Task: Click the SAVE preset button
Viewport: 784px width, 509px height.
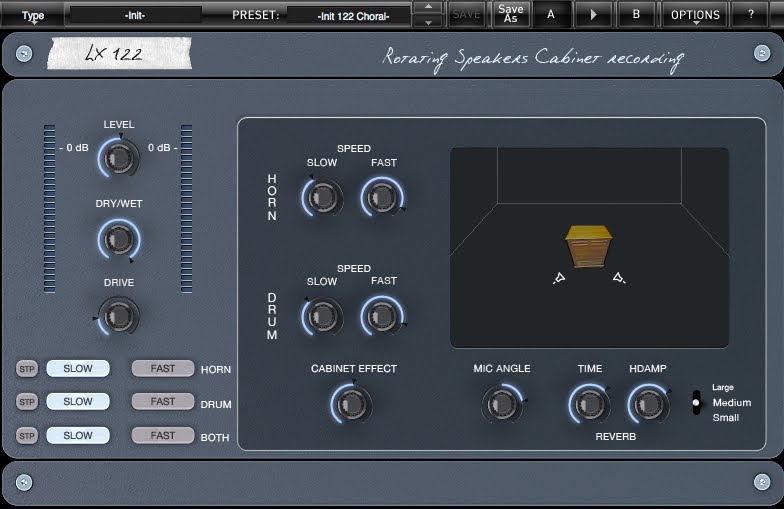Action: pos(466,14)
